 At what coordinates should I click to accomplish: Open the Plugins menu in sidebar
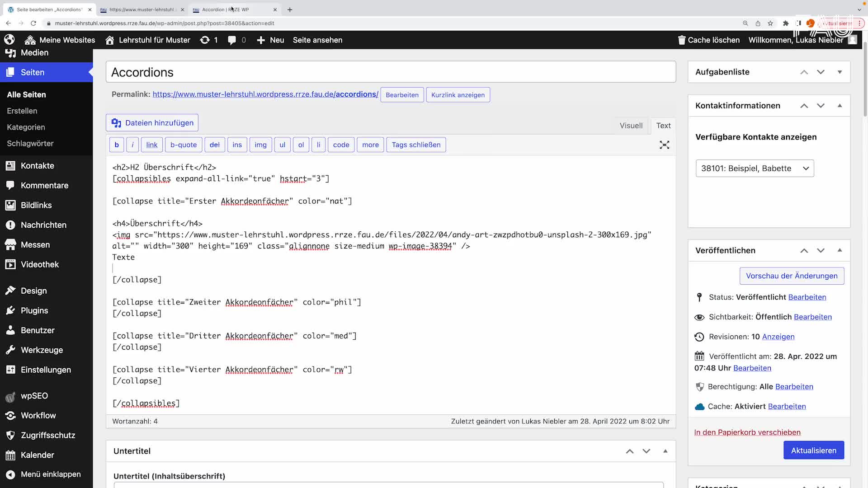click(x=34, y=310)
